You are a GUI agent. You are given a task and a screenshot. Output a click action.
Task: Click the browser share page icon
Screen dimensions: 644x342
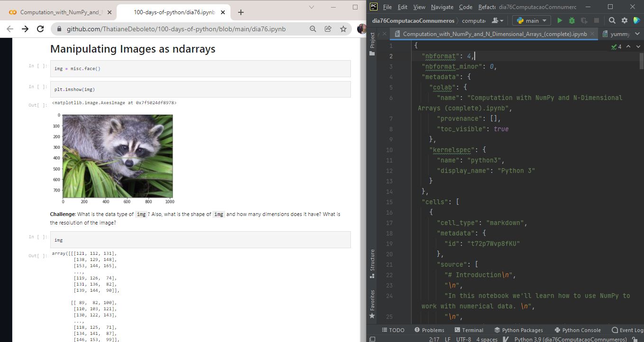[x=328, y=29]
